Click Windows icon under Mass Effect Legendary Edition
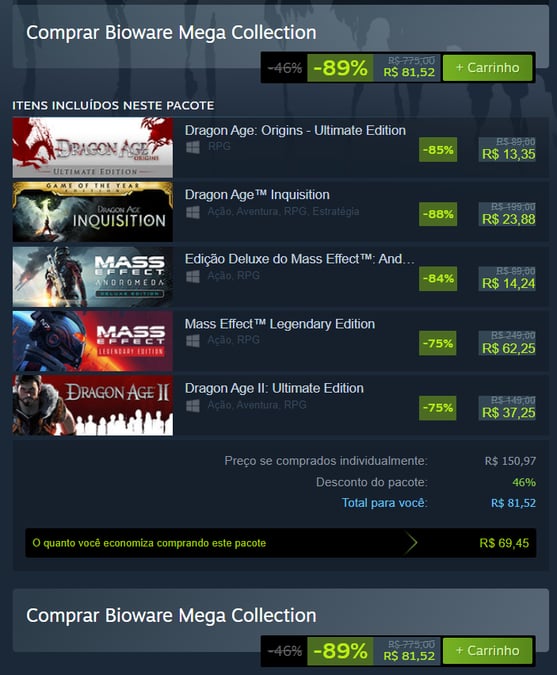The image size is (557, 675). [x=193, y=341]
